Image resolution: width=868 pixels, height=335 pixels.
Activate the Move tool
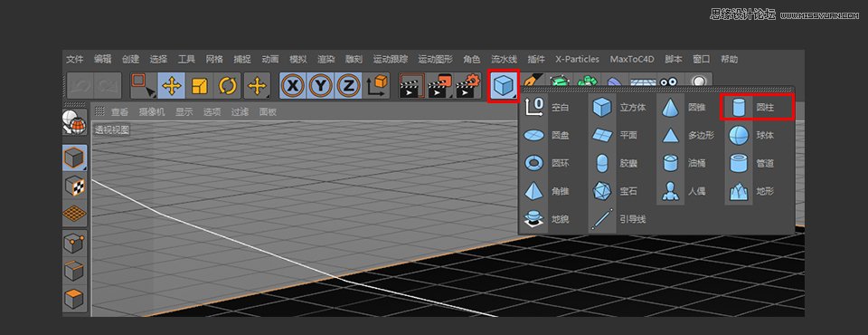pos(172,86)
